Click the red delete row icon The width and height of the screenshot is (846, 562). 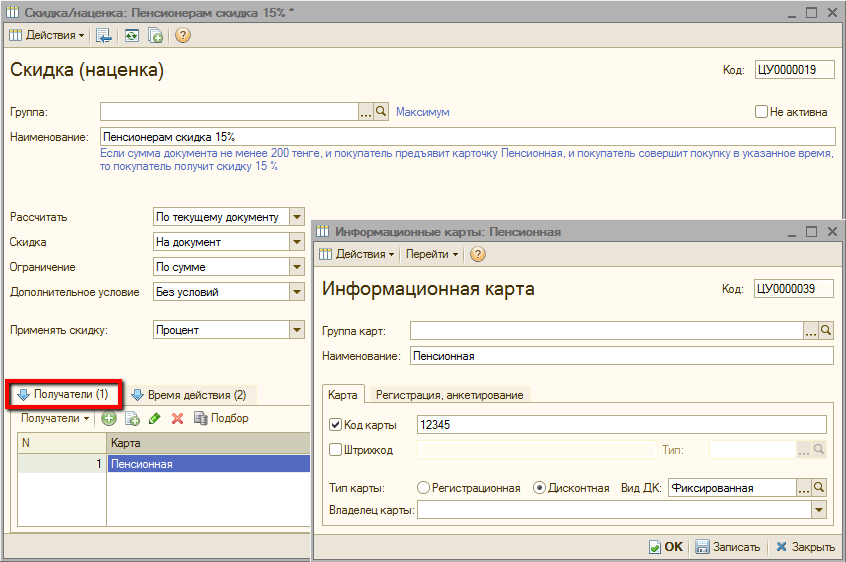pyautogui.click(x=178, y=418)
